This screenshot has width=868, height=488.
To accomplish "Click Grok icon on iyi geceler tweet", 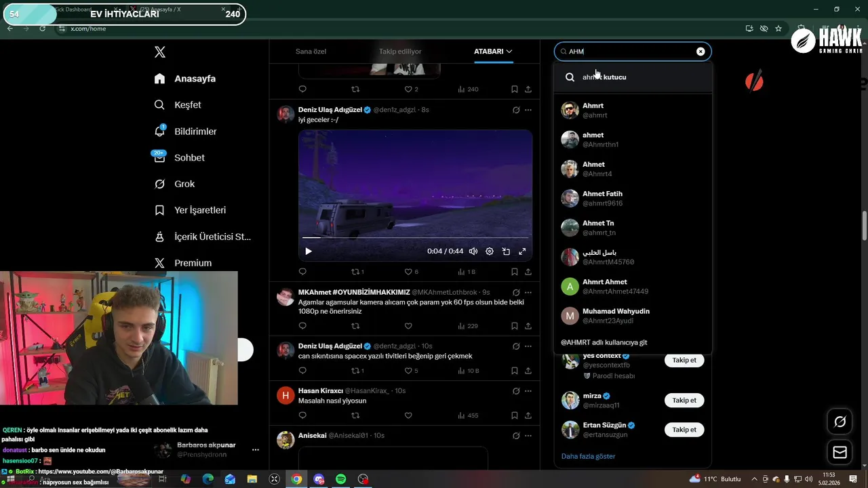I will tap(515, 110).
